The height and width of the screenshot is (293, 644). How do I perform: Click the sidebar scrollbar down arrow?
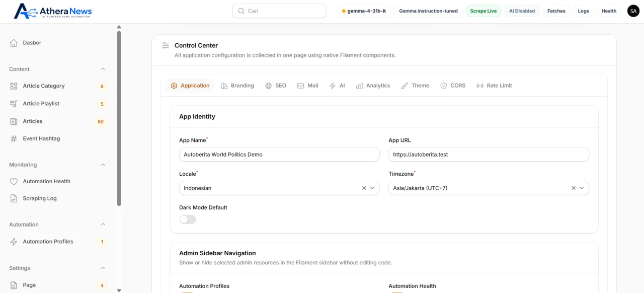[x=119, y=290]
